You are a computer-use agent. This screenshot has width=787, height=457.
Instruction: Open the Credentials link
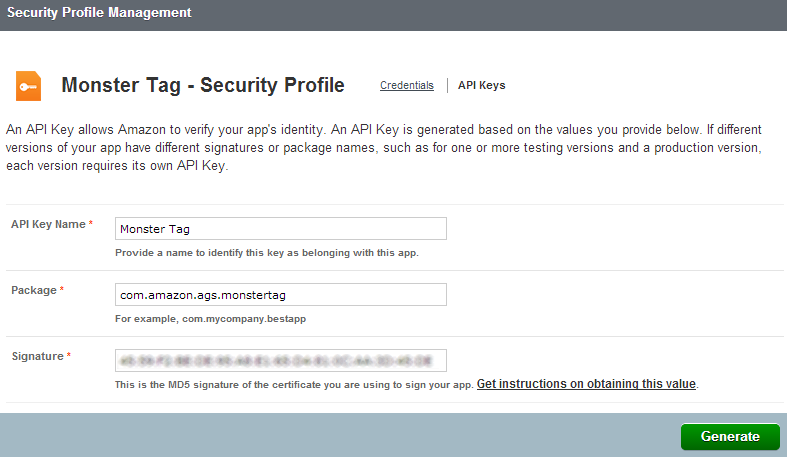click(407, 86)
